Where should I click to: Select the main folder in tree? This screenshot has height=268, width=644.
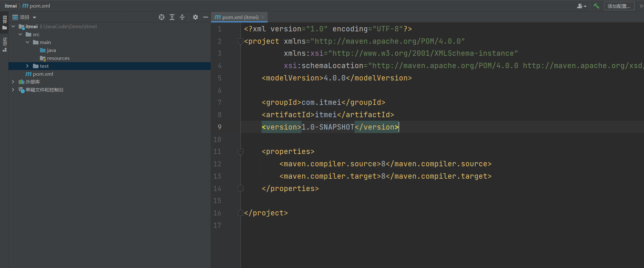(42, 42)
